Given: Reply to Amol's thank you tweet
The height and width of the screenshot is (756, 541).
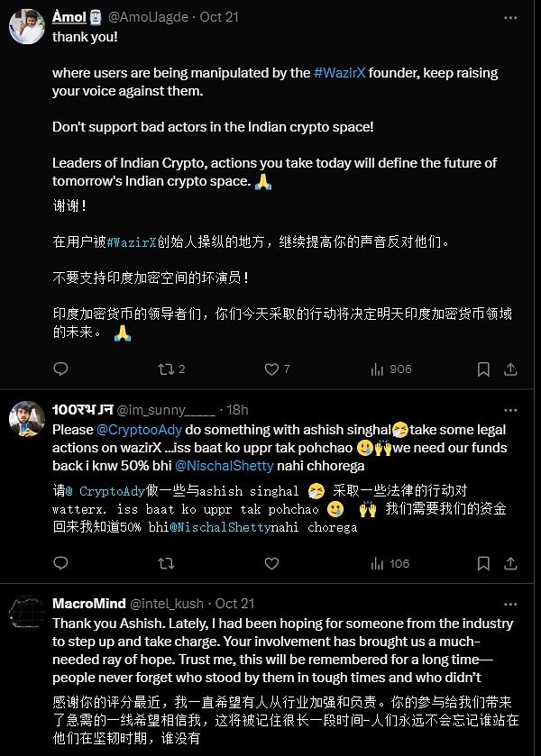Looking at the screenshot, I should pos(60,369).
